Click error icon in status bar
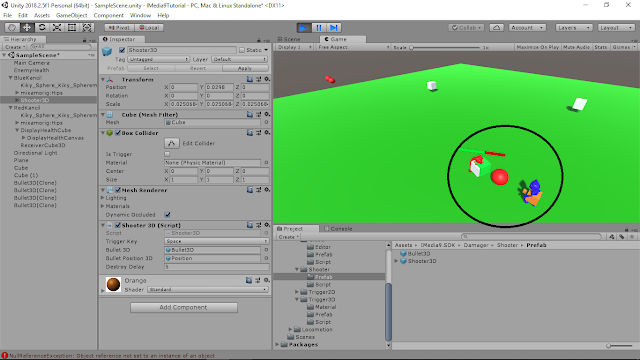Viewport: 640px width, 360px height. (x=4, y=356)
